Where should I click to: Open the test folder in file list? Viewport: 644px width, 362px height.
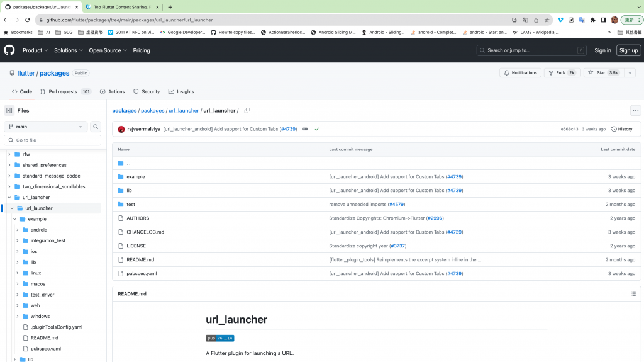point(131,205)
